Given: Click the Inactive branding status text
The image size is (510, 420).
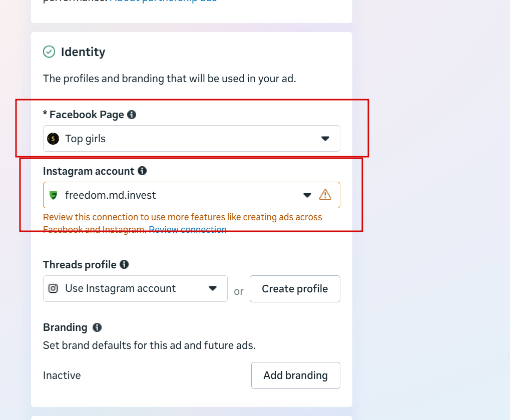Looking at the screenshot, I should point(62,375).
